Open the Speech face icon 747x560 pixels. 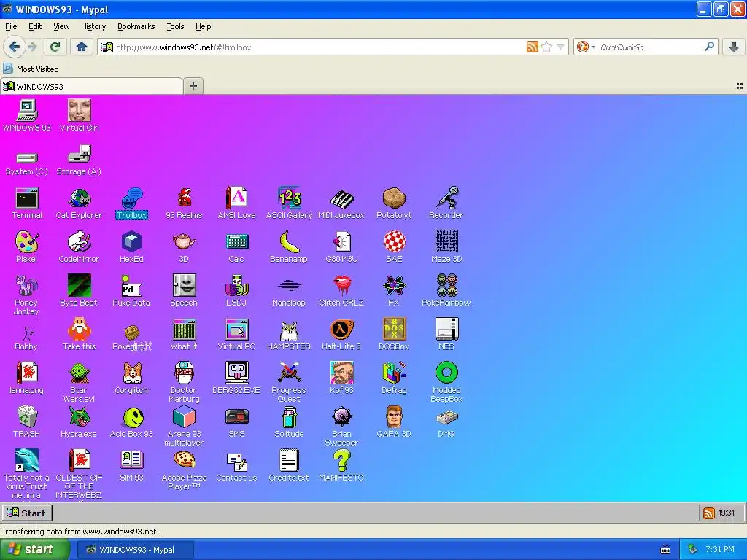[184, 290]
